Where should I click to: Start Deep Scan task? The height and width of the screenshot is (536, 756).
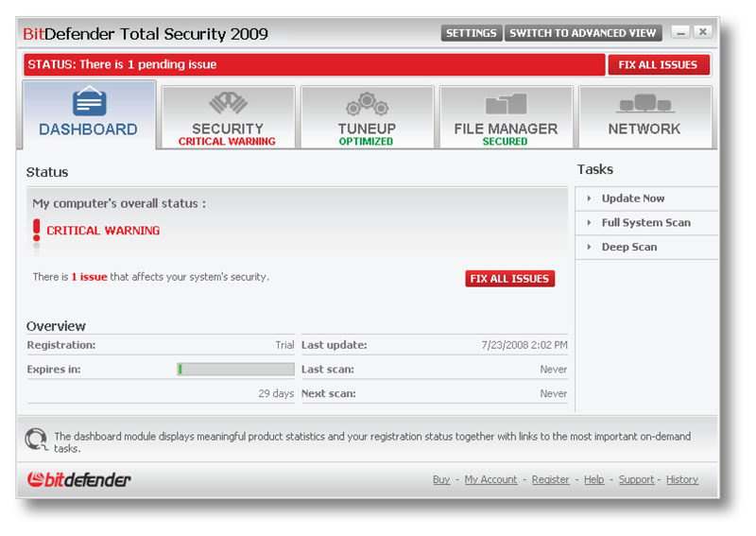click(629, 247)
